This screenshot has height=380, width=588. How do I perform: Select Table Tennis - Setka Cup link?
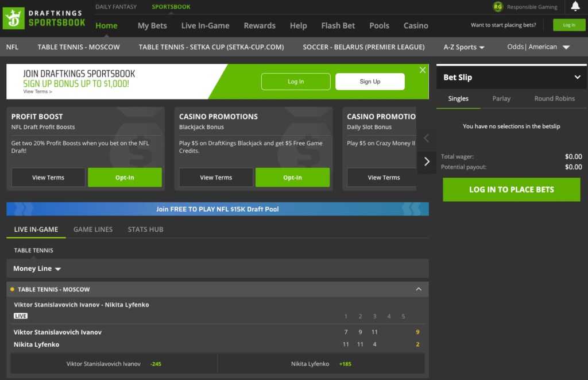tap(211, 47)
